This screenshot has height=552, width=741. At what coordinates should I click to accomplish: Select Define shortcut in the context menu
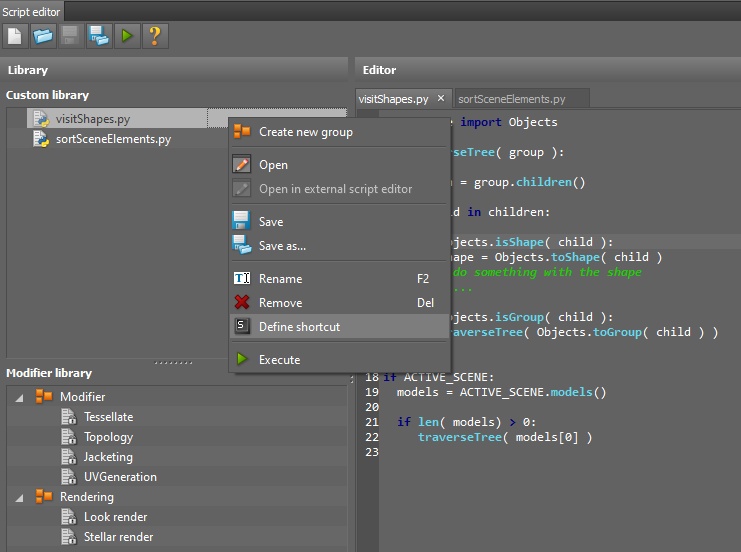coord(299,327)
